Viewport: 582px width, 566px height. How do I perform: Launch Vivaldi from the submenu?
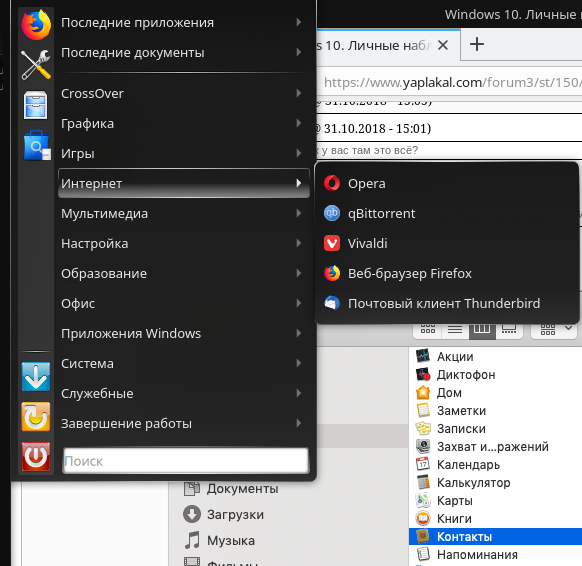click(447, 243)
